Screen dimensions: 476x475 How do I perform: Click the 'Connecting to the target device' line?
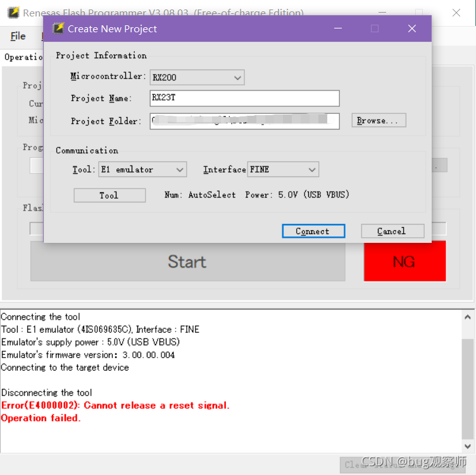point(65,367)
